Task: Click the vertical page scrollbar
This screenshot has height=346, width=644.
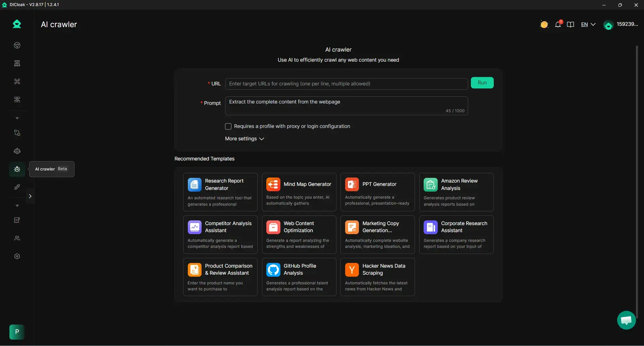Action: point(637,181)
